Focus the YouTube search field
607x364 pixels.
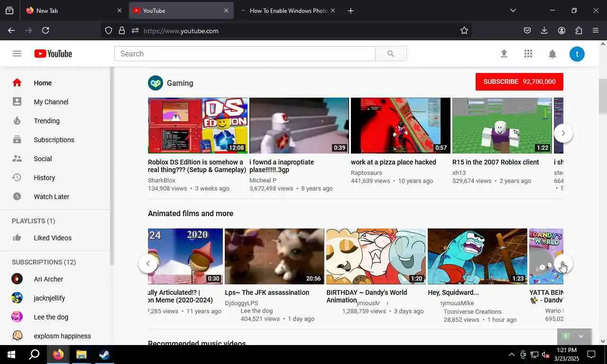coord(245,54)
